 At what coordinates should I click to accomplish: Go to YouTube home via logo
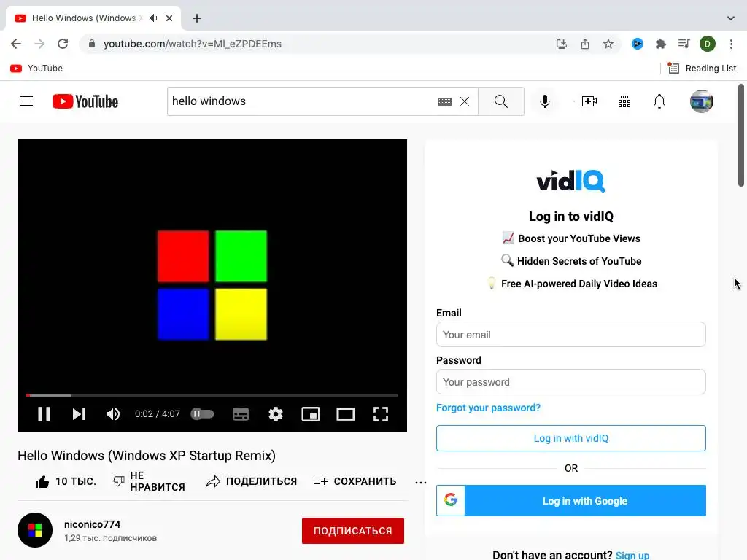[x=85, y=101]
